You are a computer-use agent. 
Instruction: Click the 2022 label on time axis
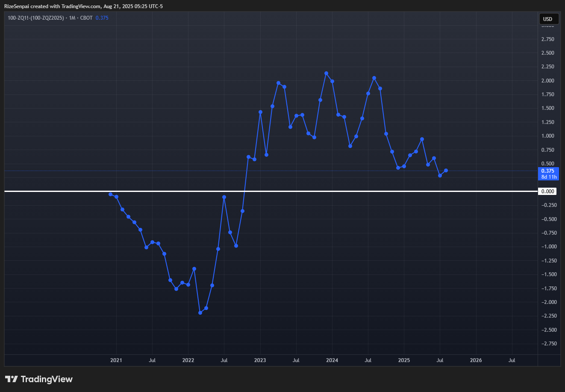click(x=188, y=360)
